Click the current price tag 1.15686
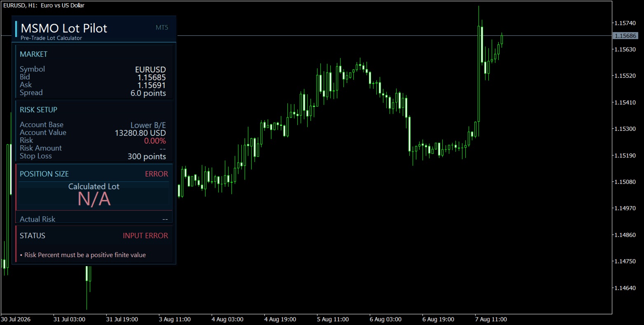The height and width of the screenshot is (325, 644). pos(625,36)
